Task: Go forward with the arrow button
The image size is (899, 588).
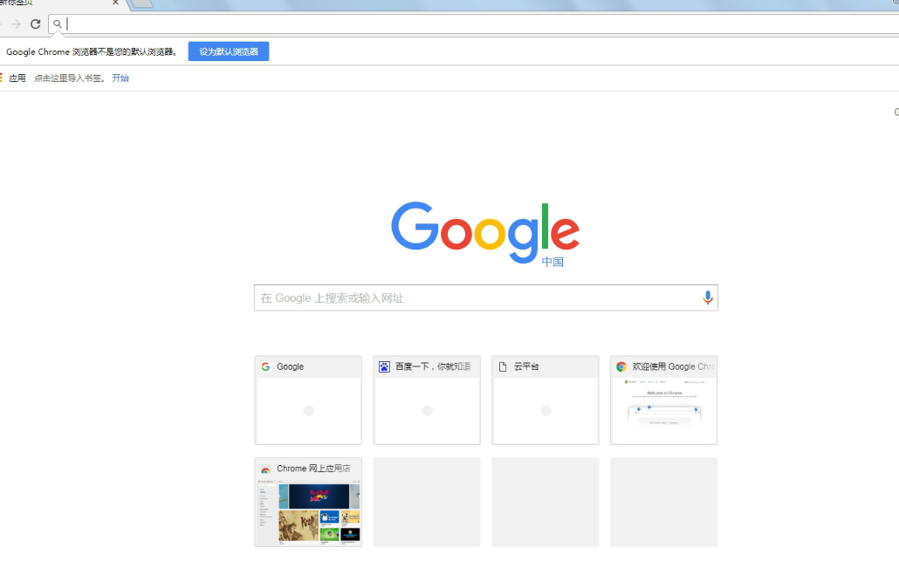Action: click(16, 24)
